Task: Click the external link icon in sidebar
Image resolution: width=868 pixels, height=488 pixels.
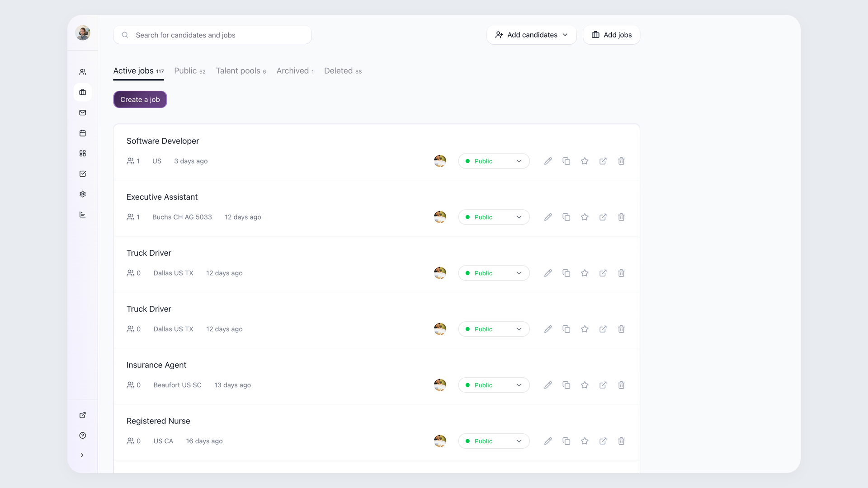Action: (x=82, y=415)
